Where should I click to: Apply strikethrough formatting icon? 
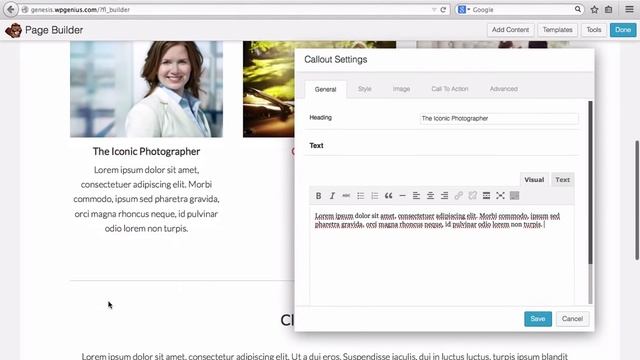point(346,196)
